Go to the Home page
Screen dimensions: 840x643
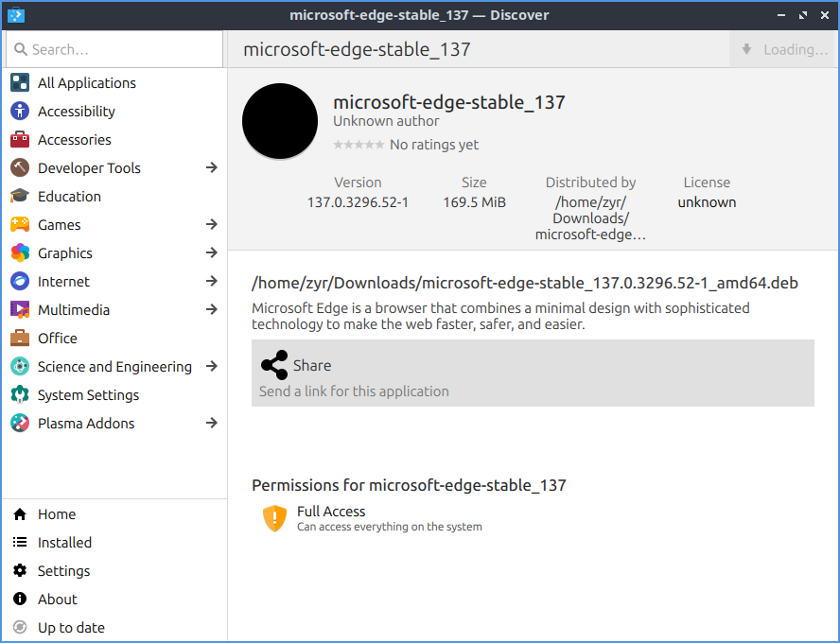click(x=114, y=514)
